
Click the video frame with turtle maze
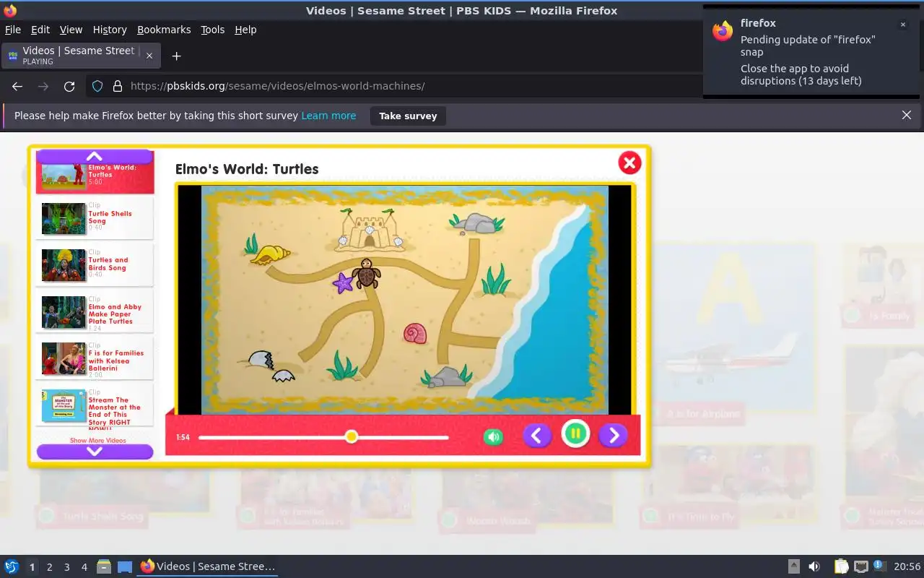click(405, 300)
